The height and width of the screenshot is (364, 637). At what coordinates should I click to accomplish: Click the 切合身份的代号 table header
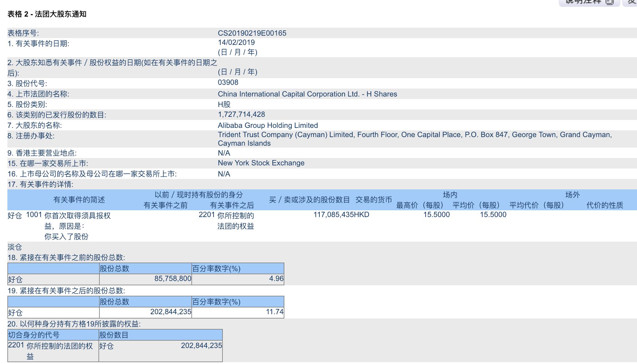(34, 335)
